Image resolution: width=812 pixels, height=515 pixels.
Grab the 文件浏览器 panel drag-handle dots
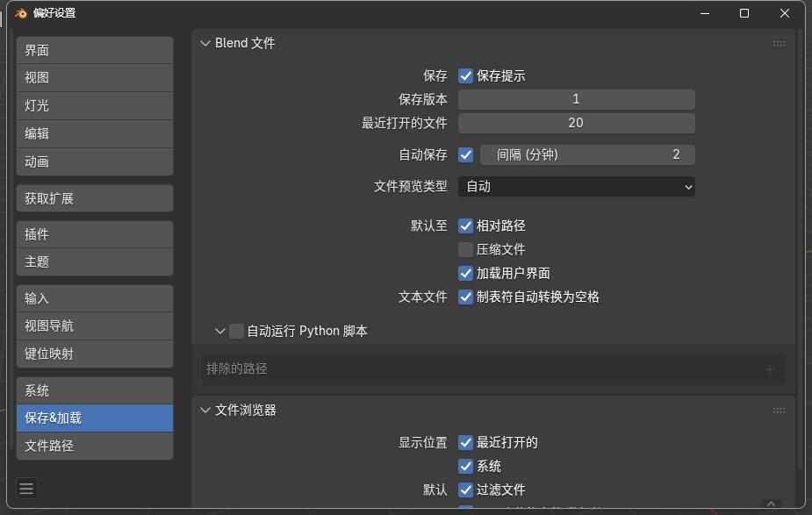point(779,411)
